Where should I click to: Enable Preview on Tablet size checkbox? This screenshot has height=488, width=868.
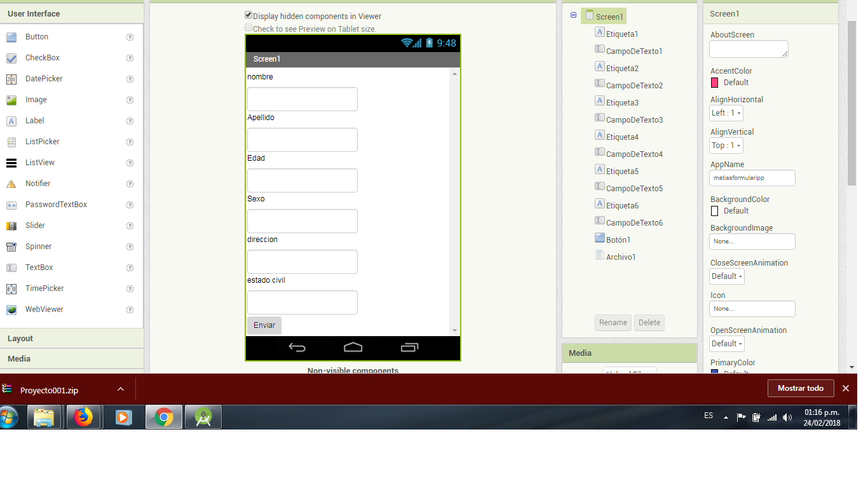248,28
